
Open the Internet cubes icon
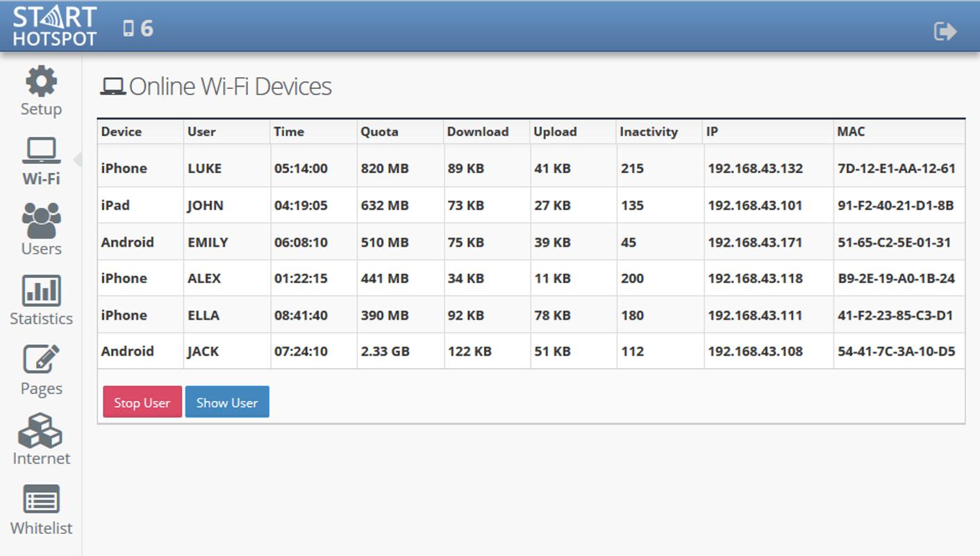pos(41,430)
